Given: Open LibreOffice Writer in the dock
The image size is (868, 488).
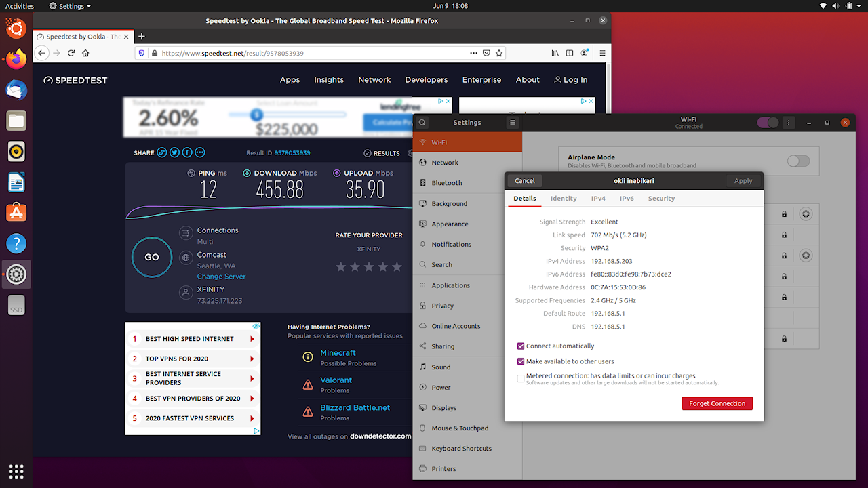Looking at the screenshot, I should coord(16,182).
